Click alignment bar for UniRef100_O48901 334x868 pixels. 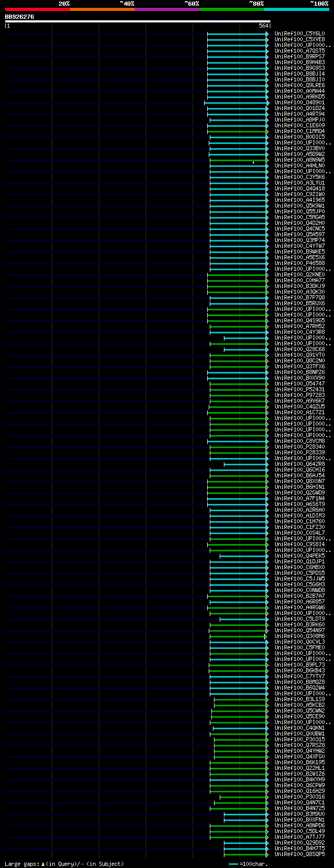point(236,102)
